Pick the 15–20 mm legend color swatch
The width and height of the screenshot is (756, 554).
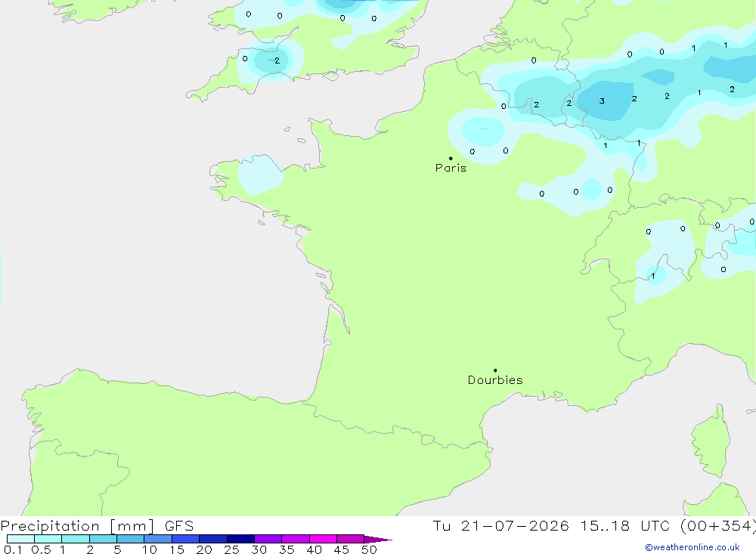(186, 539)
